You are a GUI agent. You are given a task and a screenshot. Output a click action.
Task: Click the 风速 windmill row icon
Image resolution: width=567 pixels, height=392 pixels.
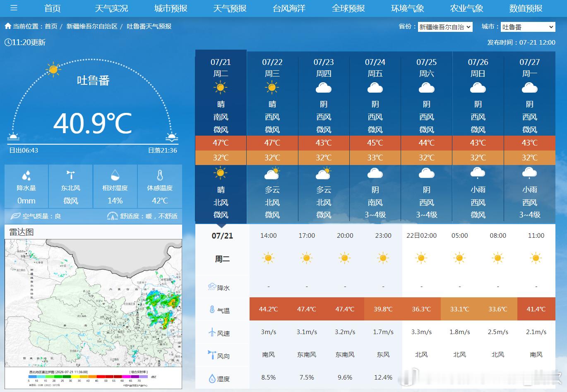[x=212, y=332]
